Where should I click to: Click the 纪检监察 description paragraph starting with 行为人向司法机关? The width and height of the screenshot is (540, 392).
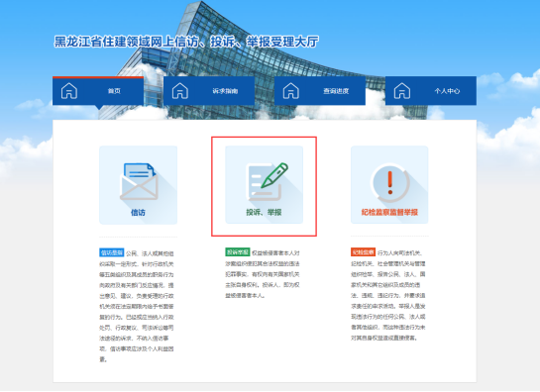click(x=388, y=295)
